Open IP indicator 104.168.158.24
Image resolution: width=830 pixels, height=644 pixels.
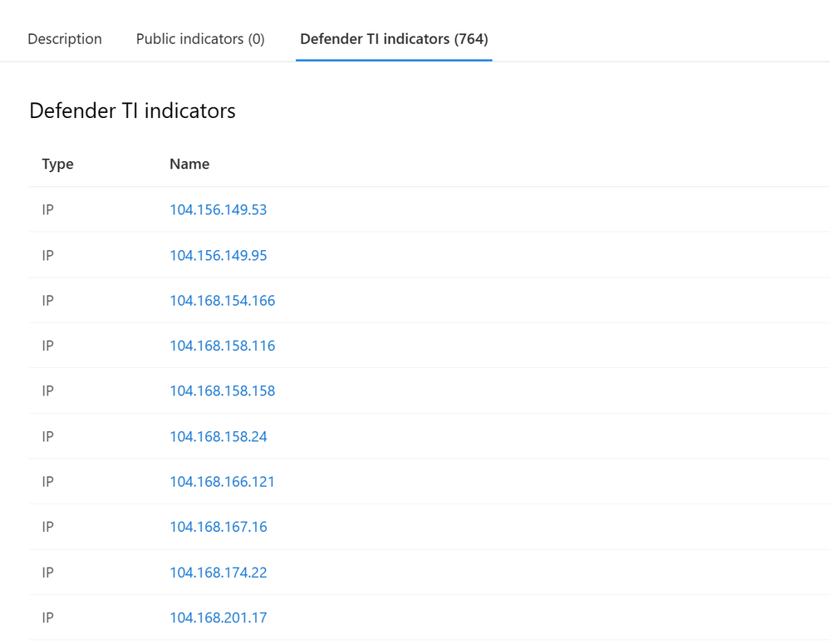218,436
